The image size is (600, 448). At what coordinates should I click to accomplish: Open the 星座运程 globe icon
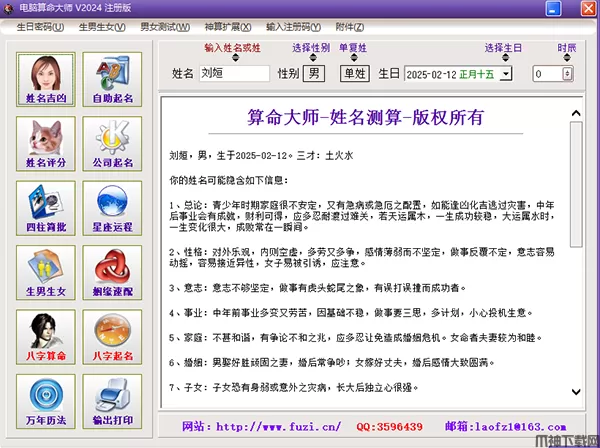tap(112, 208)
